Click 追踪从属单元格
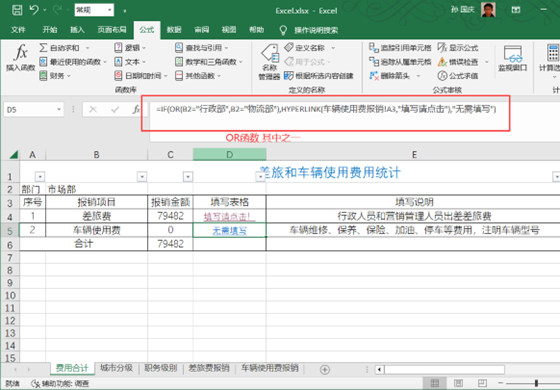The height and width of the screenshot is (390, 560). pyautogui.click(x=400, y=62)
